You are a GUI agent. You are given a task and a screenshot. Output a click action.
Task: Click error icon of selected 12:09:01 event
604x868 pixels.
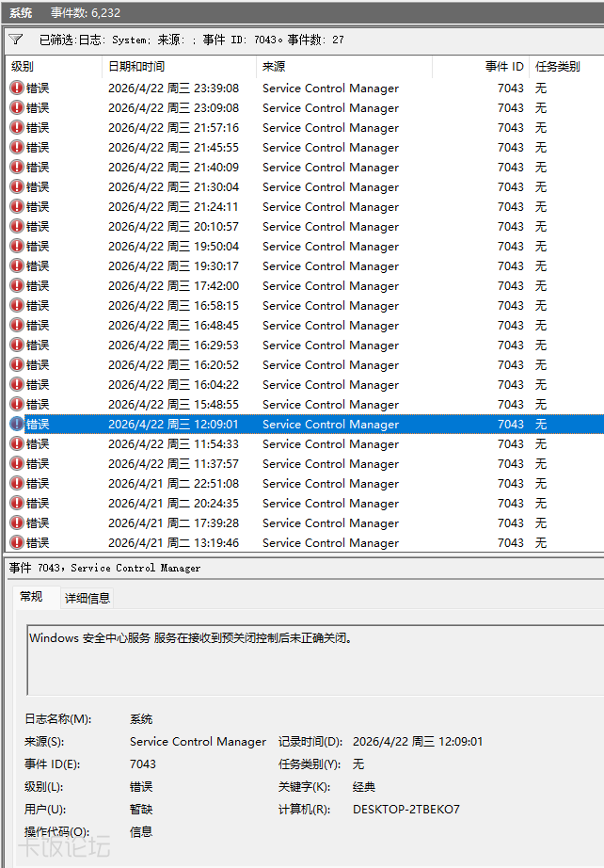point(17,424)
